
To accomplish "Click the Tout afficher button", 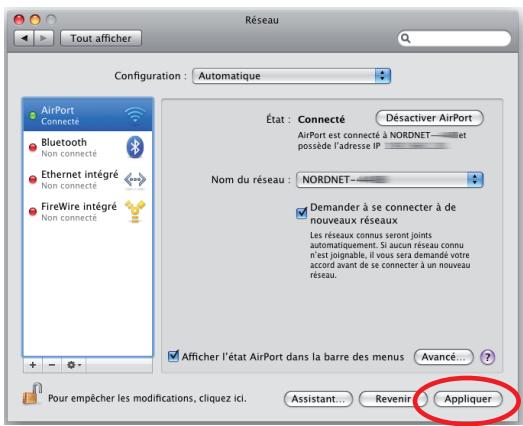I will click(101, 38).
